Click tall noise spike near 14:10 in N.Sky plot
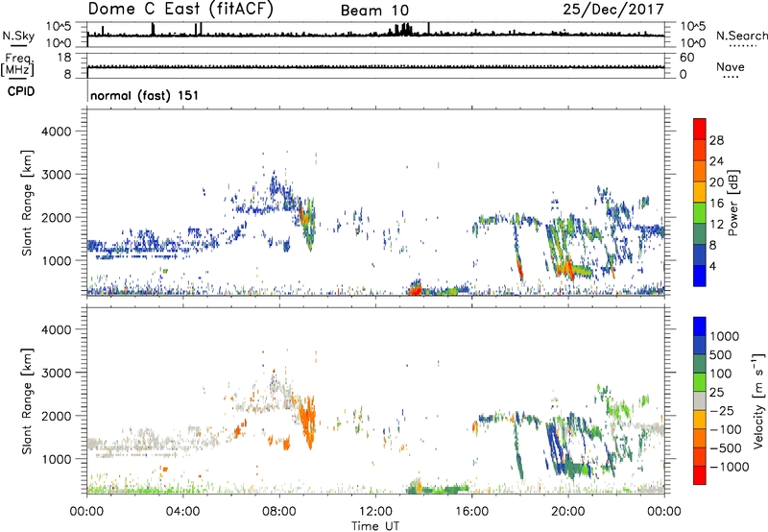The height and width of the screenshot is (532, 768). point(429,29)
